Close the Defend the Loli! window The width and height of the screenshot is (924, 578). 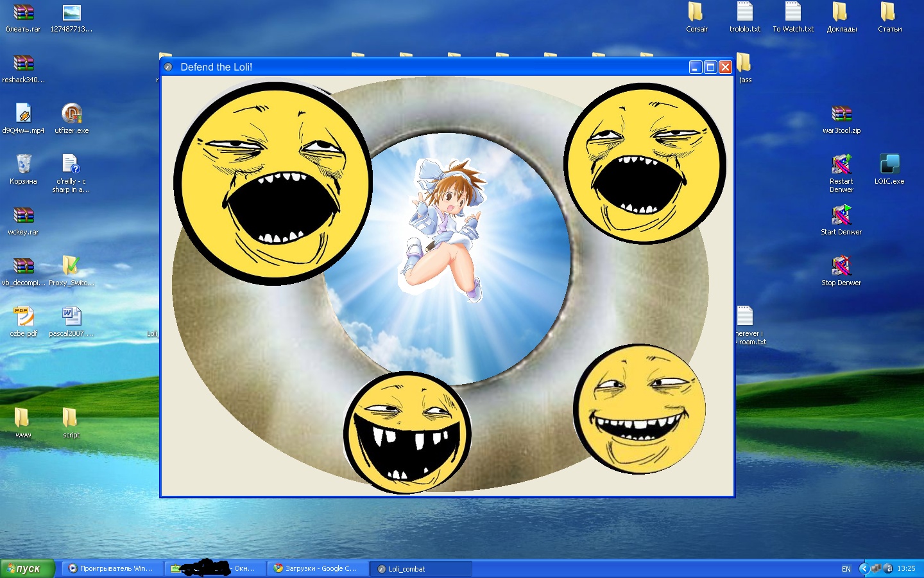point(725,67)
